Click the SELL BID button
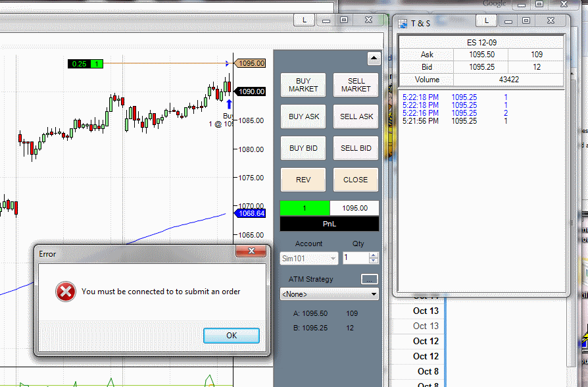This screenshot has height=387, width=588. (356, 148)
